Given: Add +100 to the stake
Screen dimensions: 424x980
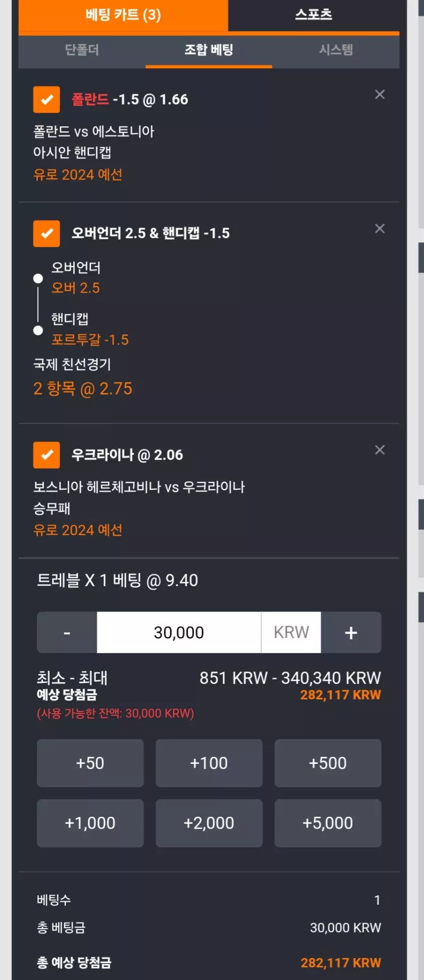Looking at the screenshot, I should (209, 763).
